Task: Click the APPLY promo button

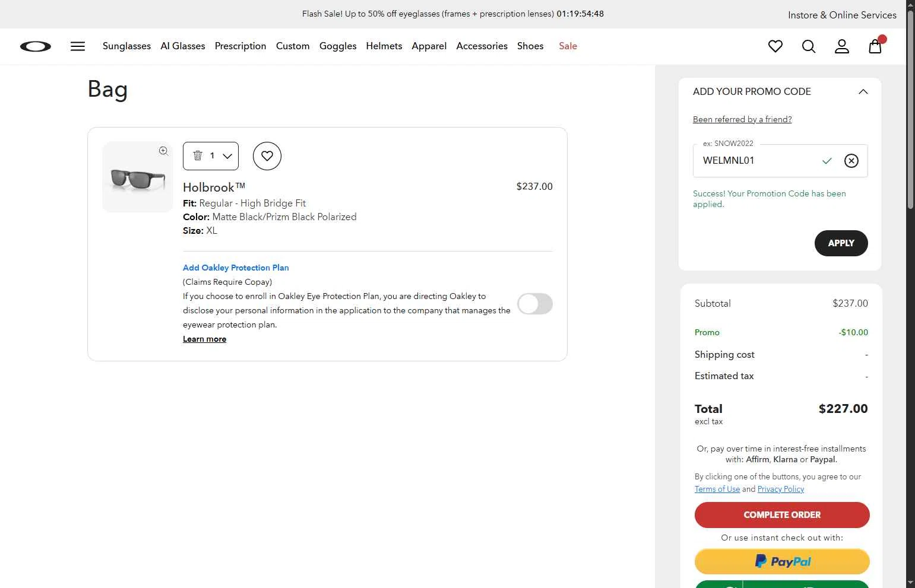Action: (x=841, y=243)
